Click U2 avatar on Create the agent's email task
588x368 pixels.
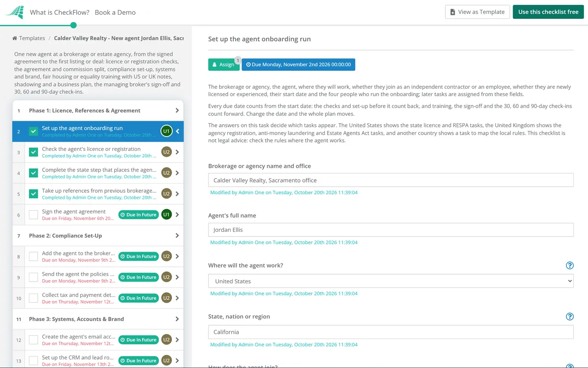[x=166, y=339]
